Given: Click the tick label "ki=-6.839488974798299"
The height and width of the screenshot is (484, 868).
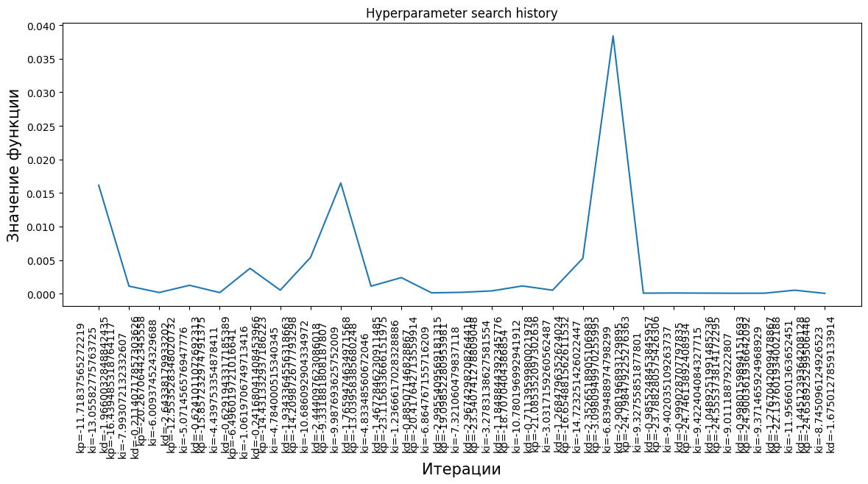Looking at the screenshot, I should [x=606, y=388].
